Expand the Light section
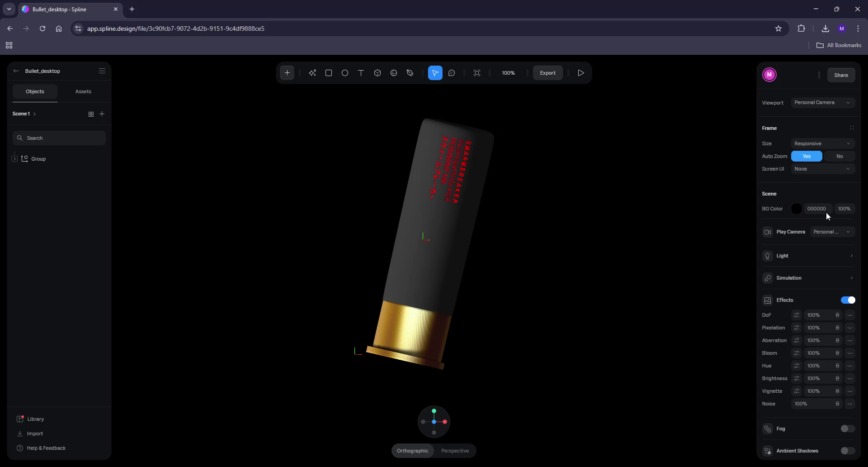 tap(852, 256)
